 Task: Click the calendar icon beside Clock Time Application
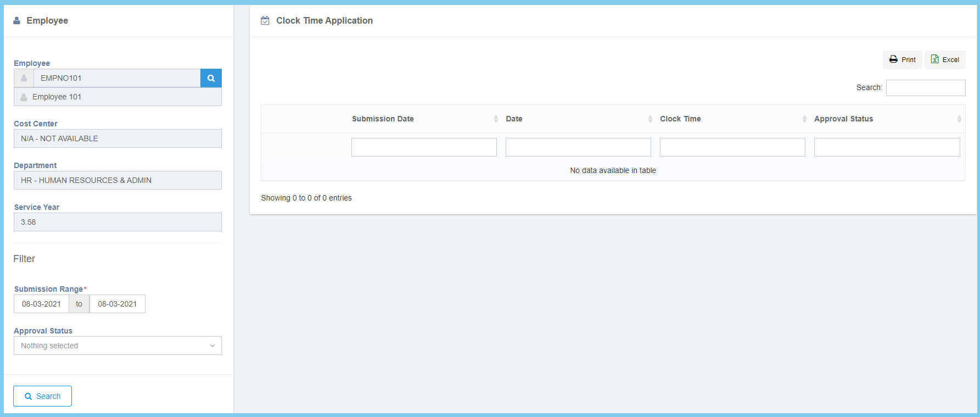click(265, 21)
